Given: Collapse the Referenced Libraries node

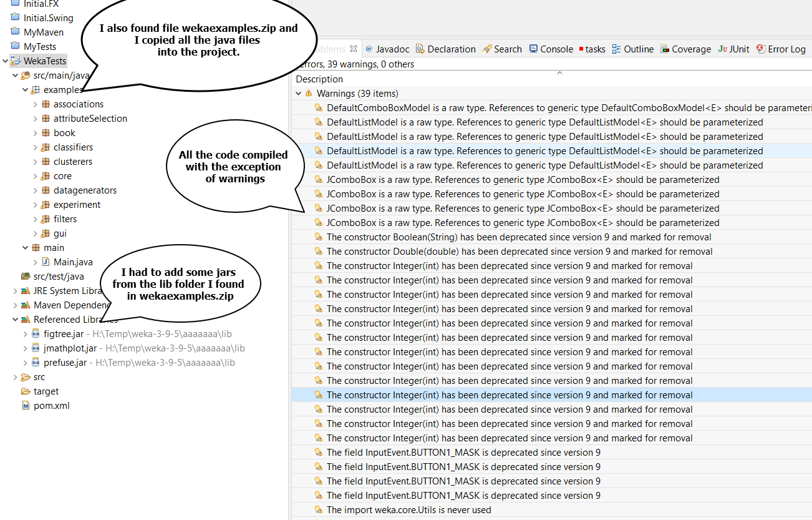Looking at the screenshot, I should point(16,320).
